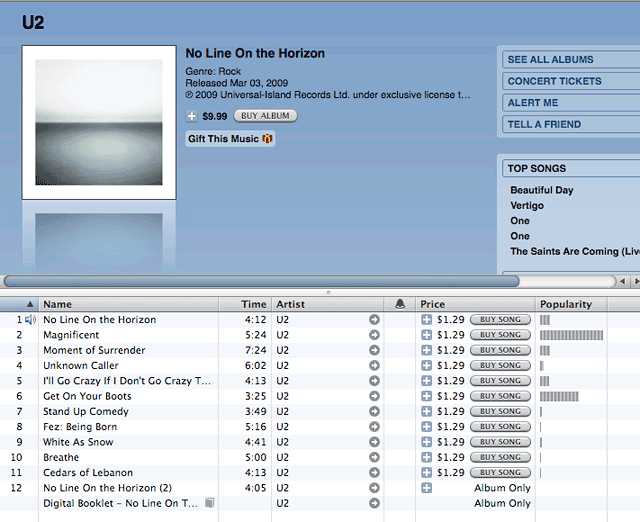This screenshot has height=522, width=640.
Task: Click the plus icon for No Line On the Horizon (2)
Action: [427, 488]
